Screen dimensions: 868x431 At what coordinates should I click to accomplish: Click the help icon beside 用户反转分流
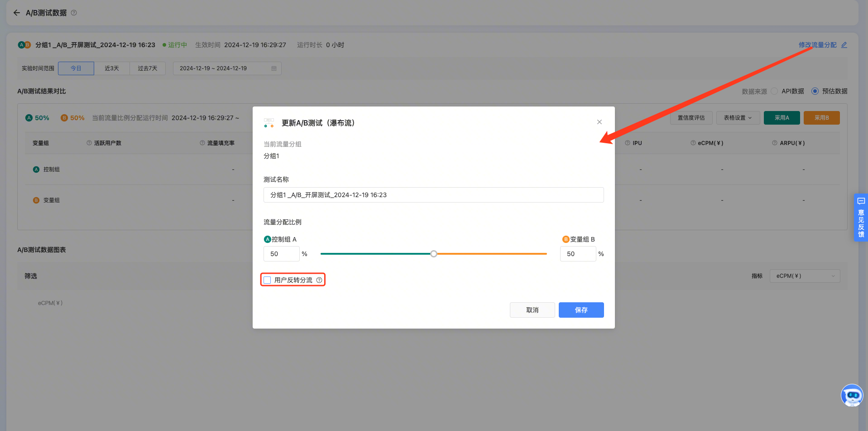(x=319, y=280)
